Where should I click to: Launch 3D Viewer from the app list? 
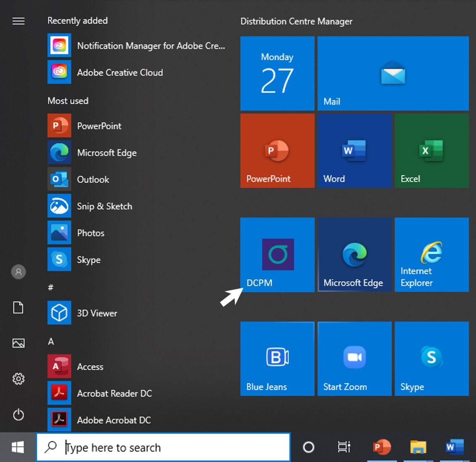[x=97, y=313]
